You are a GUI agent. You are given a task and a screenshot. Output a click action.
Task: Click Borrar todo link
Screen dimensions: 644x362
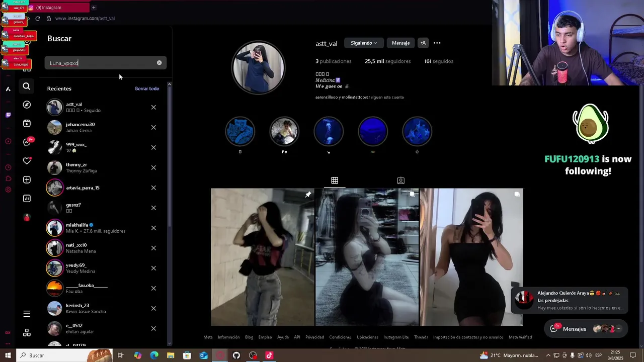pyautogui.click(x=147, y=88)
